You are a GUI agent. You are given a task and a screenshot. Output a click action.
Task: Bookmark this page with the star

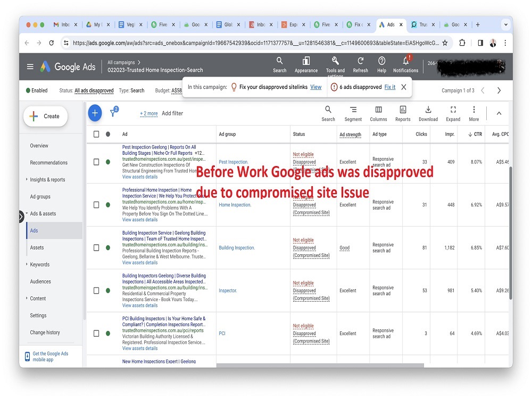click(x=445, y=43)
